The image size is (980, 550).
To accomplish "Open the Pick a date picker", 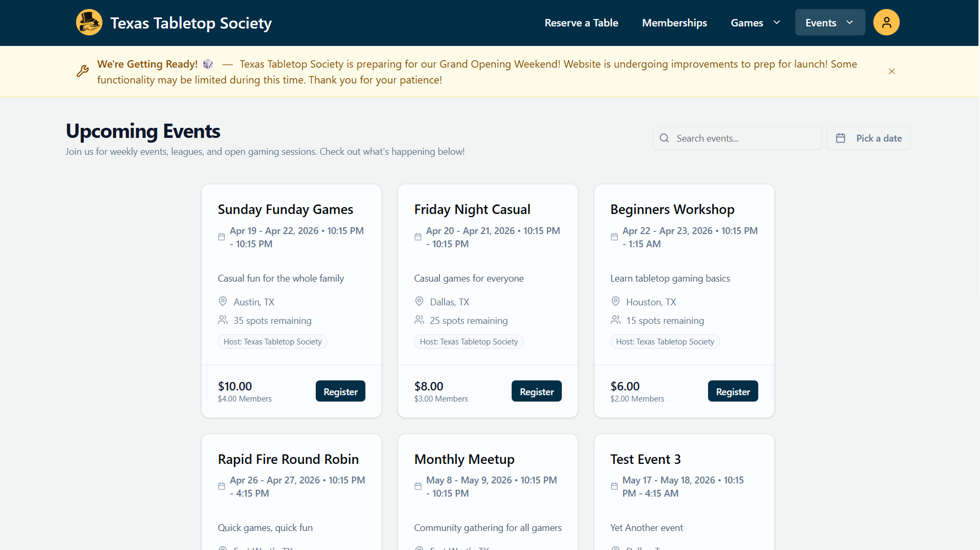I will pyautogui.click(x=869, y=138).
